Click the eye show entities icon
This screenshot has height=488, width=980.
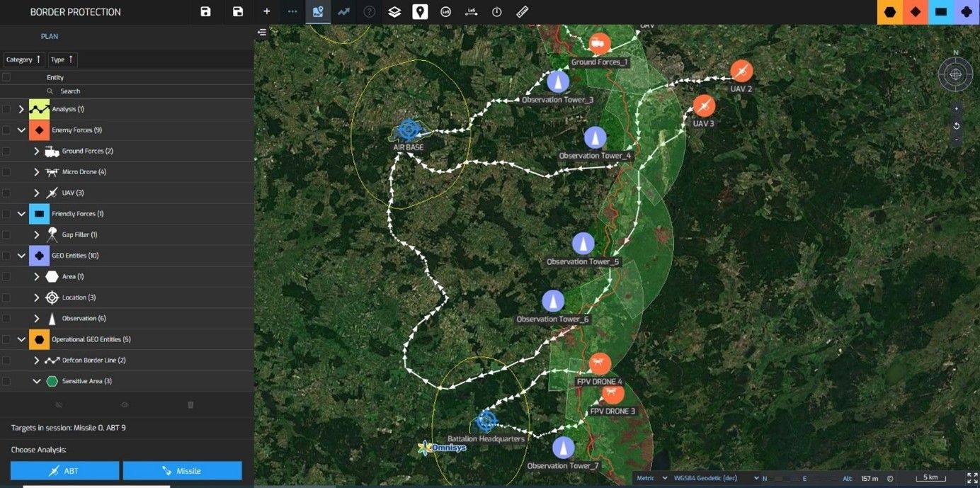coord(125,404)
